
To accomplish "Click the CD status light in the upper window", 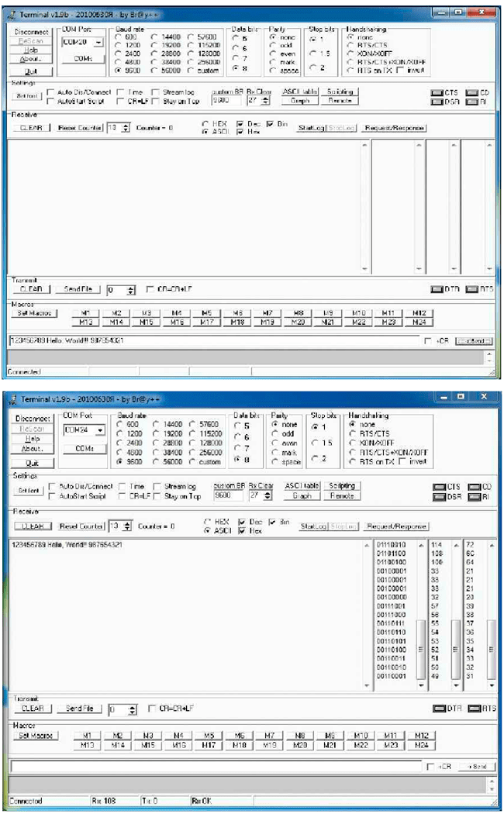I will tap(471, 92).
